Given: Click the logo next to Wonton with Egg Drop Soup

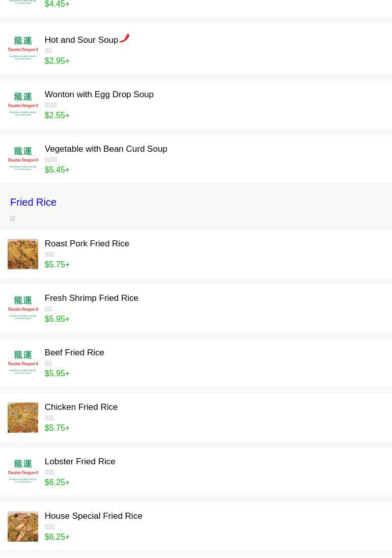Looking at the screenshot, I should pyautogui.click(x=23, y=105).
